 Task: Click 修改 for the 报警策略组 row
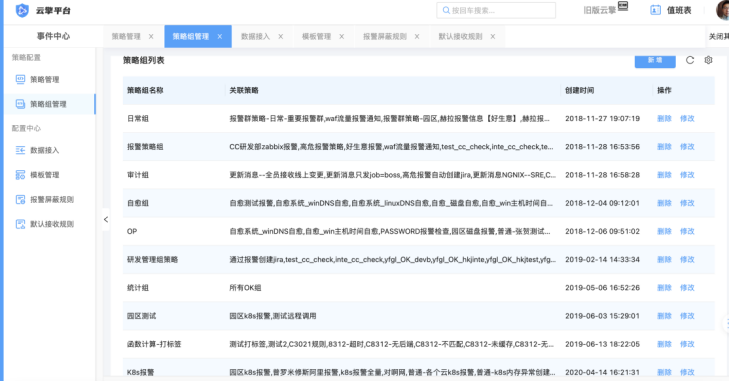[687, 147]
